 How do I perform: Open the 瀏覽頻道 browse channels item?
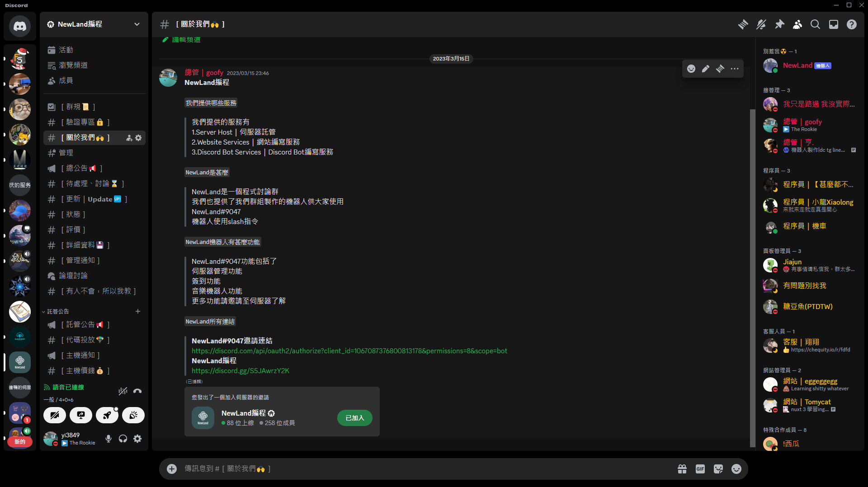73,66
